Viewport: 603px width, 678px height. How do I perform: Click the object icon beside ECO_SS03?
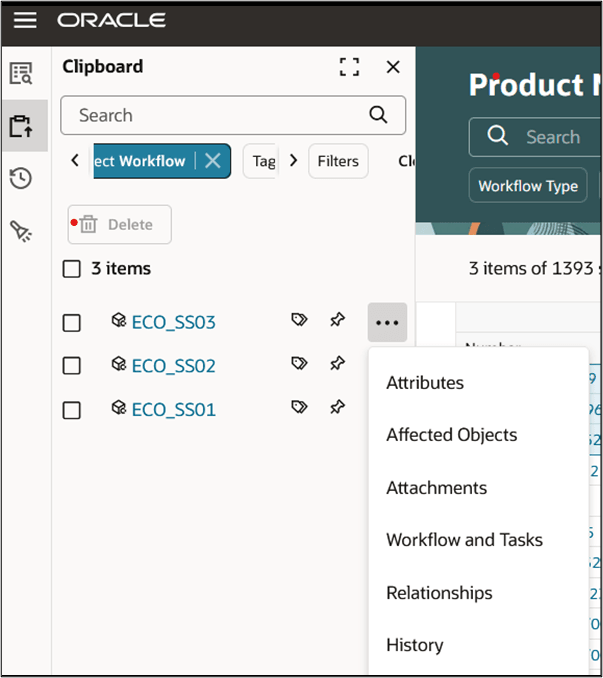(x=118, y=320)
